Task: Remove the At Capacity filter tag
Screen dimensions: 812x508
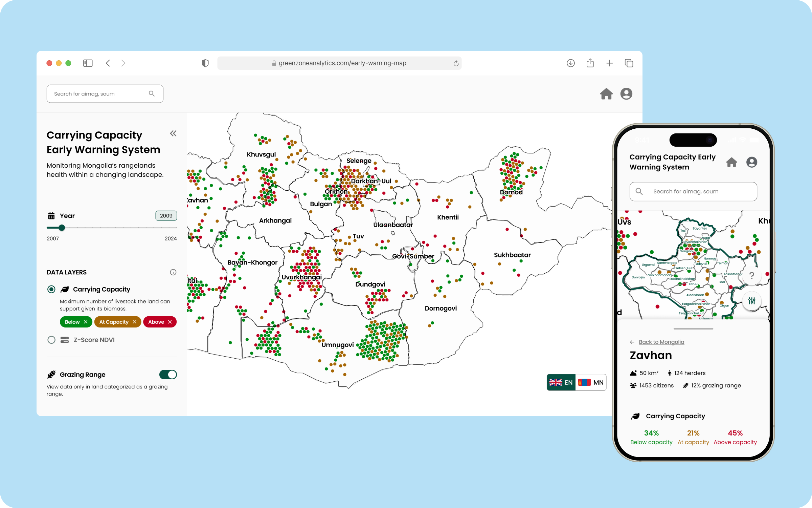Action: [135, 322]
